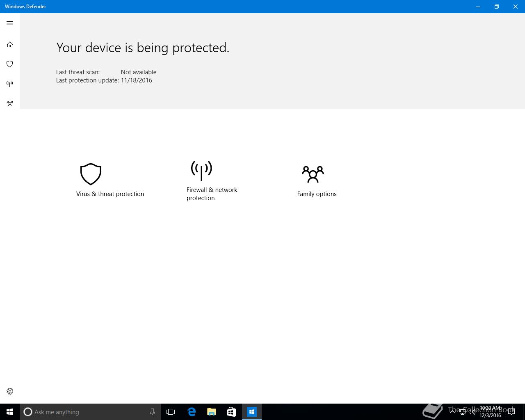Show hidden tray icons chevron
The height and width of the screenshot is (420, 525).
point(452,412)
